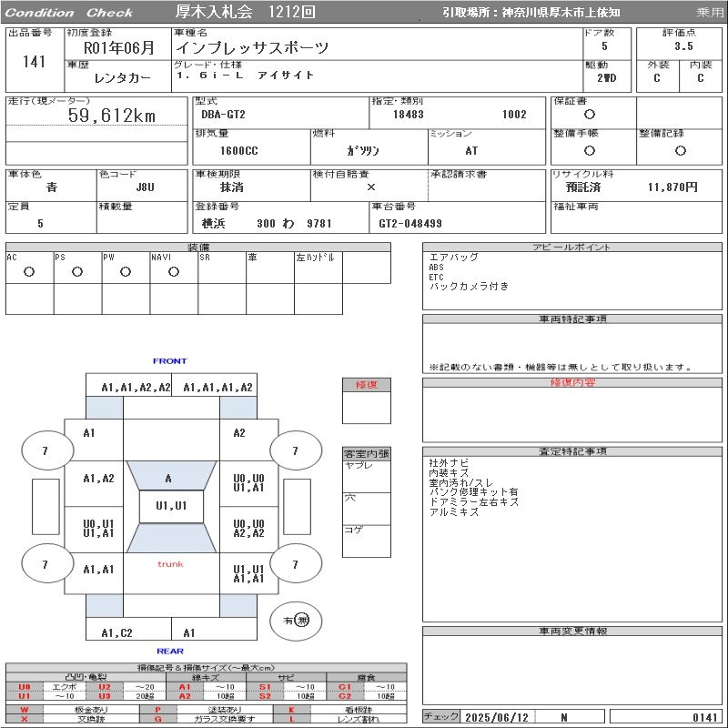Click the windshield mark "A" on the diagram
The width and height of the screenshot is (728, 728).
point(168,479)
